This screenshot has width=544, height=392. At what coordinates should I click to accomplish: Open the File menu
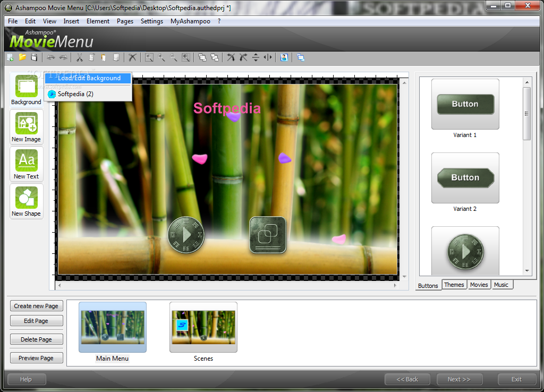coord(13,21)
